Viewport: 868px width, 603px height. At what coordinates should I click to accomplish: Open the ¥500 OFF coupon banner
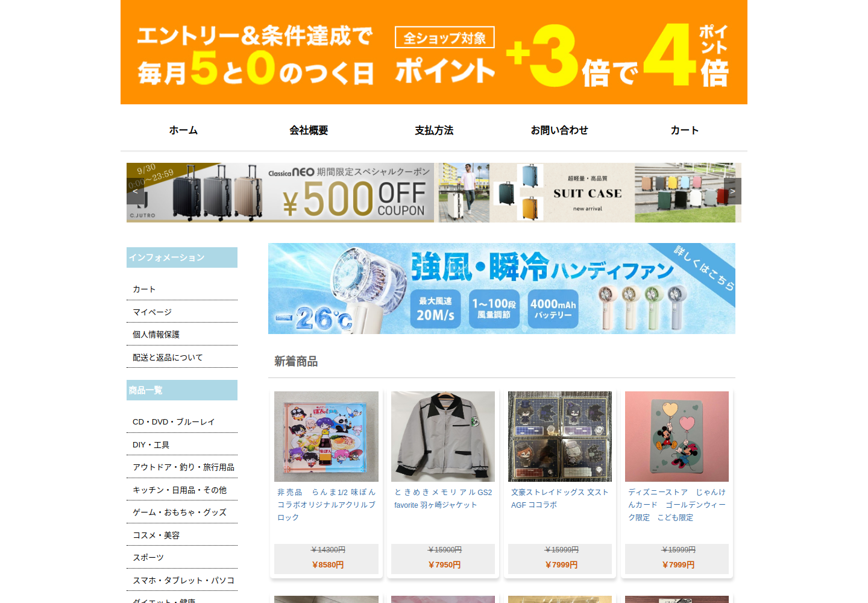click(x=280, y=192)
